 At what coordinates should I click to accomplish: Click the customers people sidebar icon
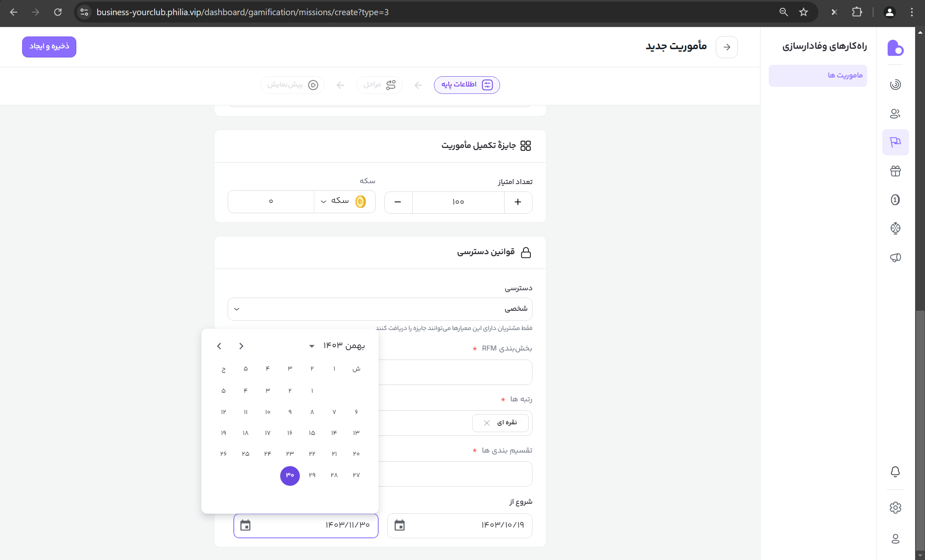click(x=895, y=114)
